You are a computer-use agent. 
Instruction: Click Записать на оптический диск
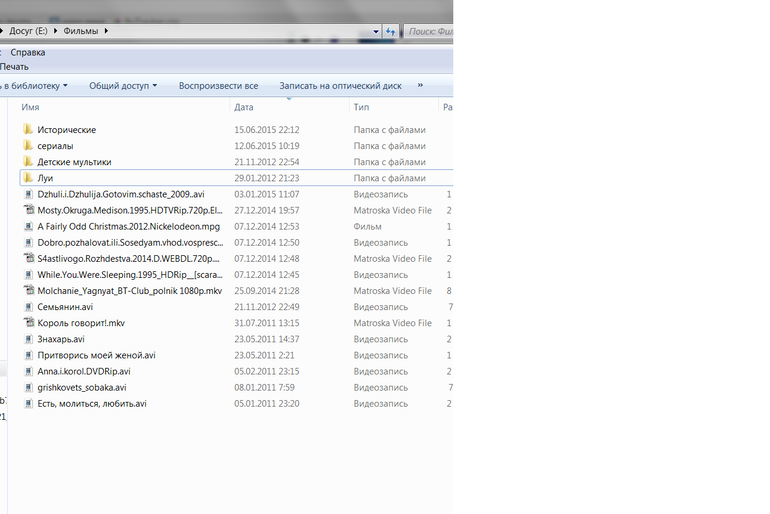(340, 85)
